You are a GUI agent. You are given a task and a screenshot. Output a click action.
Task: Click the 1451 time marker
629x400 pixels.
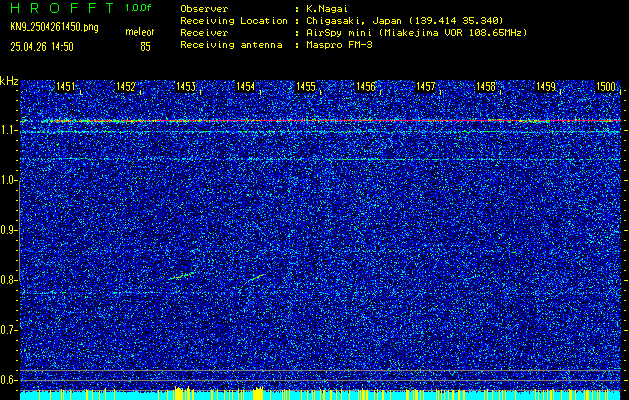(65, 86)
